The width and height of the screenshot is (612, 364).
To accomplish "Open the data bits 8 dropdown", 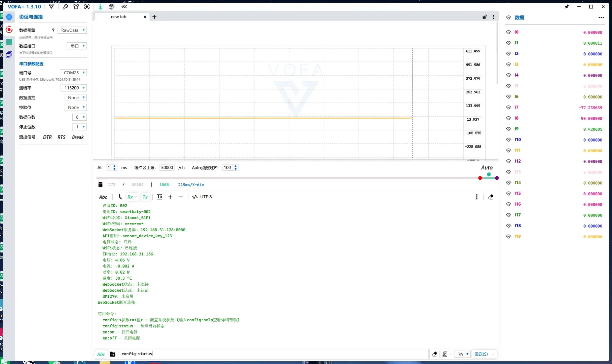I will point(79,117).
